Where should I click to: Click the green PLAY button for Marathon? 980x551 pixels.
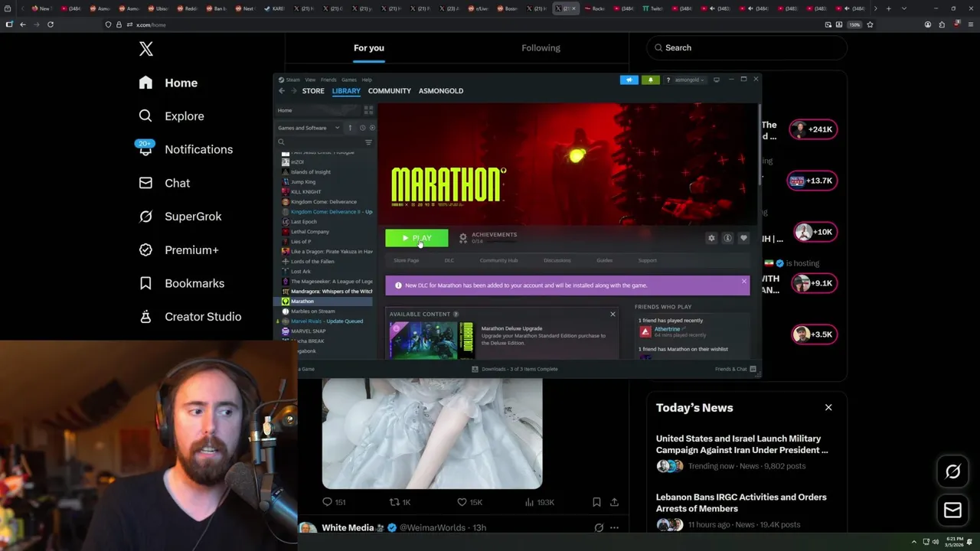[x=416, y=238]
